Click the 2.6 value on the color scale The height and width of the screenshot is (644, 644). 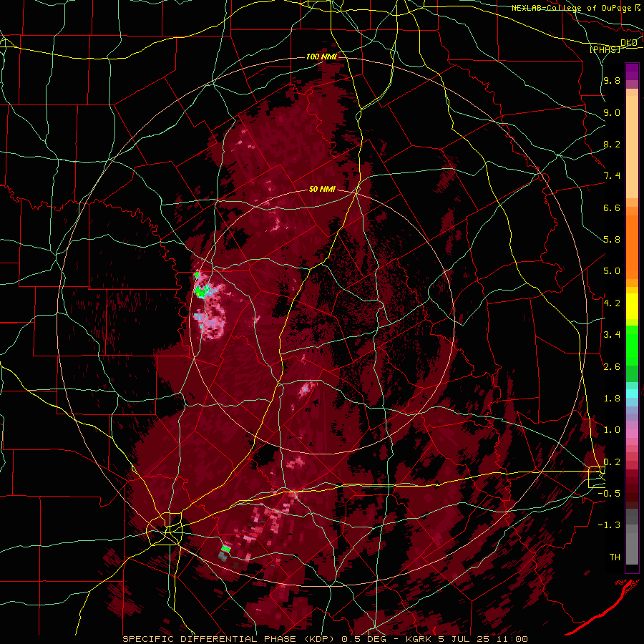(x=612, y=367)
